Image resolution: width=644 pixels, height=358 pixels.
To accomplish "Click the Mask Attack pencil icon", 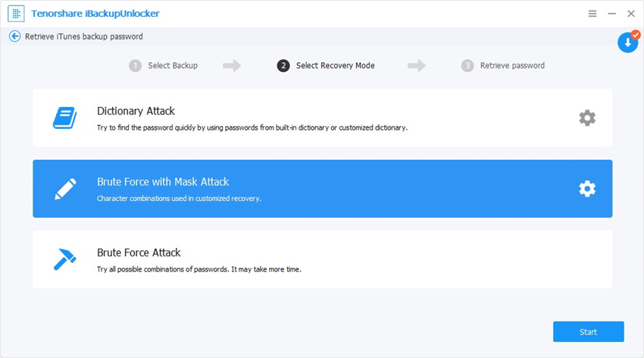I will coord(65,189).
